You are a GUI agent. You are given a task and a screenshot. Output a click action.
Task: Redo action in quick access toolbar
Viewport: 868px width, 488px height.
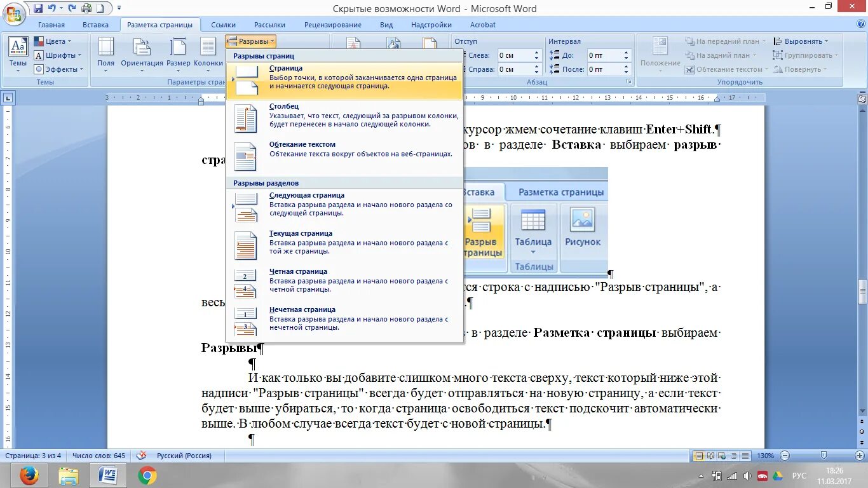click(x=72, y=8)
